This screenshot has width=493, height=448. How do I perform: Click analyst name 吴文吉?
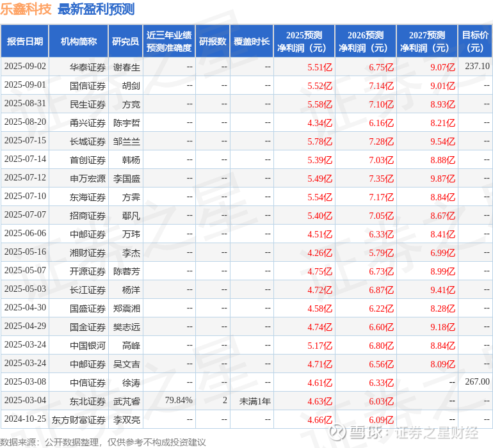(126, 364)
